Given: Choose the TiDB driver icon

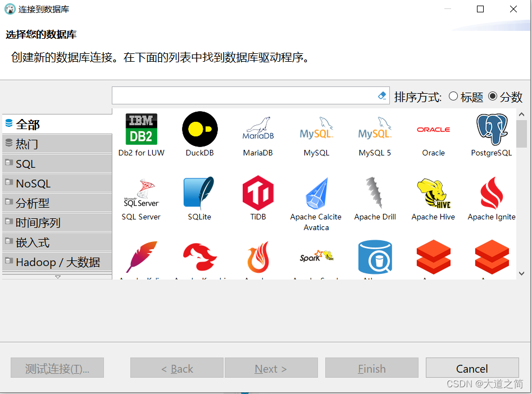Looking at the screenshot, I should [x=258, y=193].
